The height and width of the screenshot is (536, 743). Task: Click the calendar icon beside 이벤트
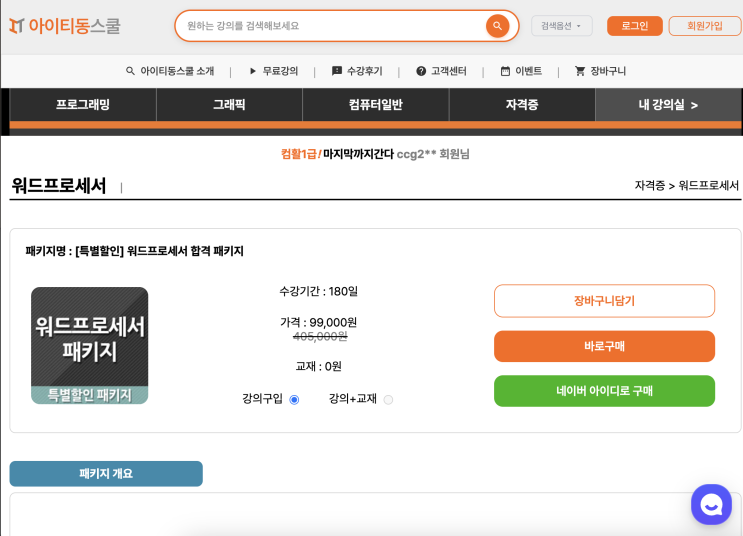coord(505,71)
